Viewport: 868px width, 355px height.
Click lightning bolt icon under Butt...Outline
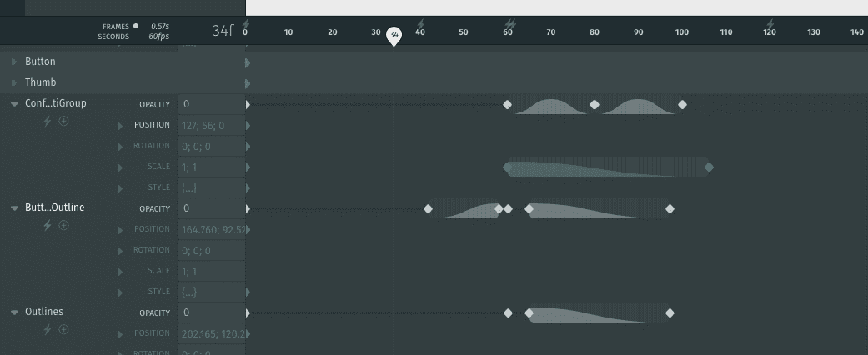47,225
